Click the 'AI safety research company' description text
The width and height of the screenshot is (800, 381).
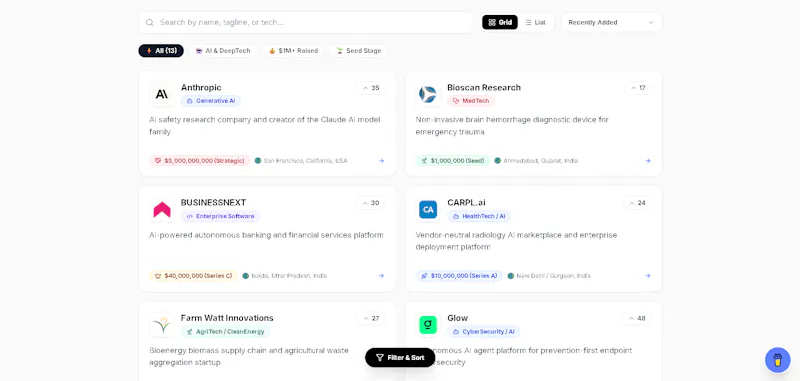265,125
